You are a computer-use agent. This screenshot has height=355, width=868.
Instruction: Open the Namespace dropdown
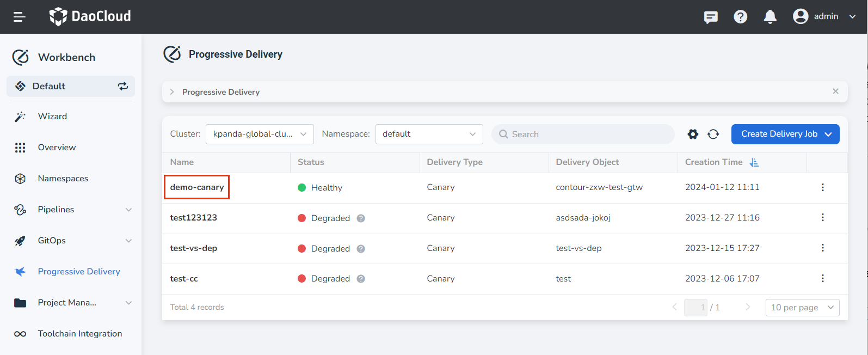pyautogui.click(x=429, y=134)
